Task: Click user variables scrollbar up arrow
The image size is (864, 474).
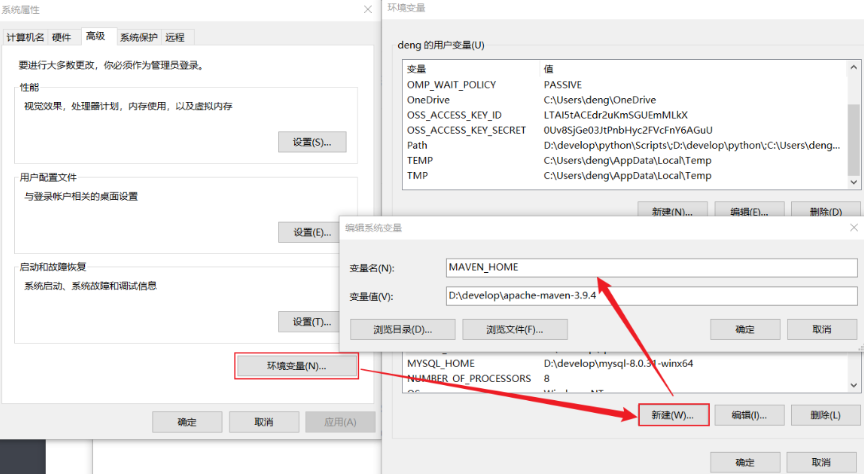Action: pos(854,67)
